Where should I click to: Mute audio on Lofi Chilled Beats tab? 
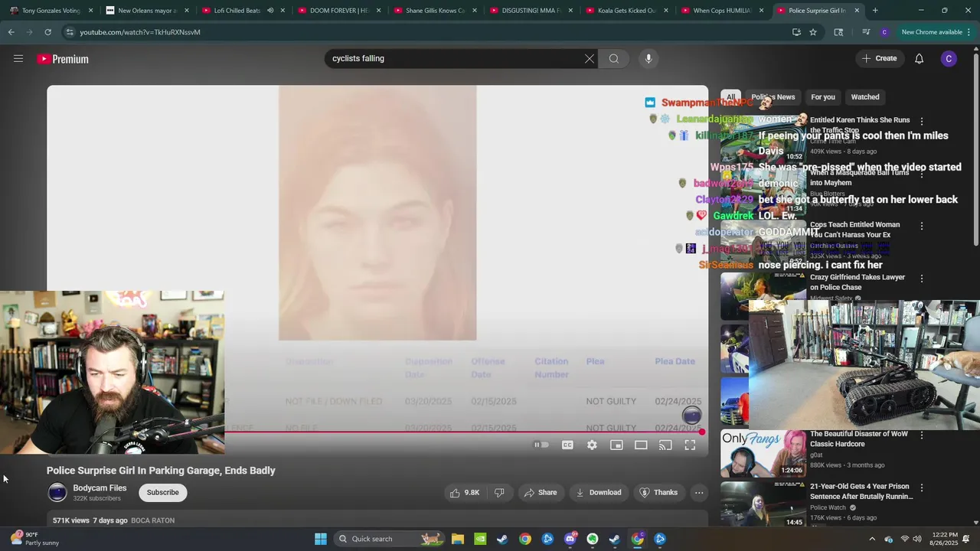[270, 11]
